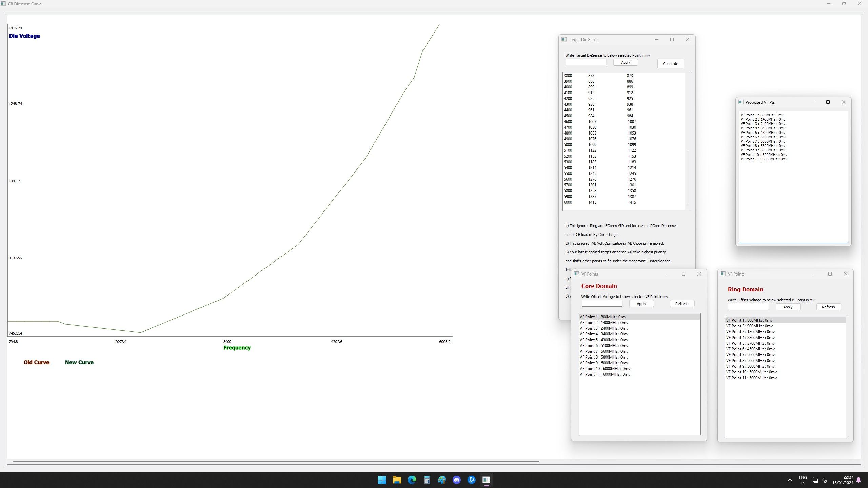Click Apply in Target Die Sense window
868x488 pixels.
coord(625,62)
